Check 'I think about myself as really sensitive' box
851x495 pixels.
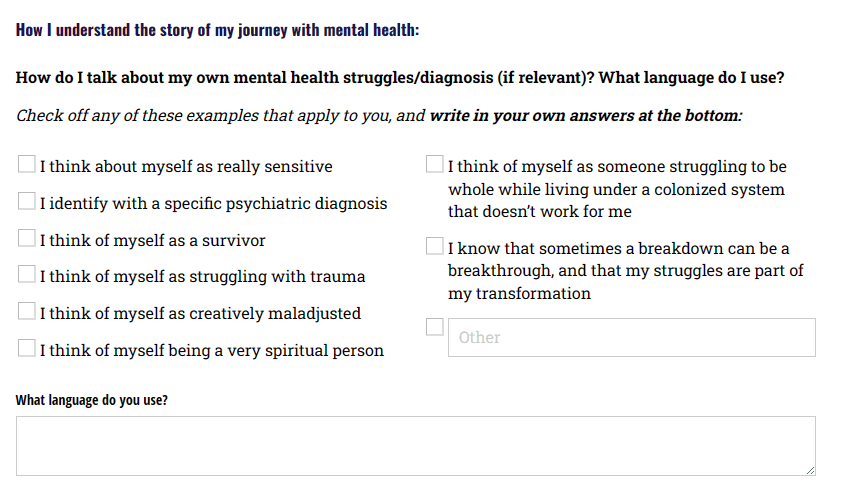(27, 165)
